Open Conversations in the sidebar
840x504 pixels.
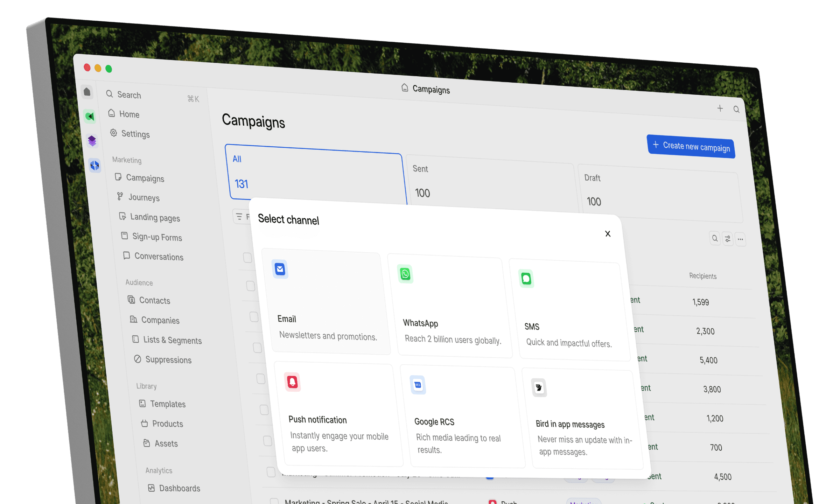point(153,256)
